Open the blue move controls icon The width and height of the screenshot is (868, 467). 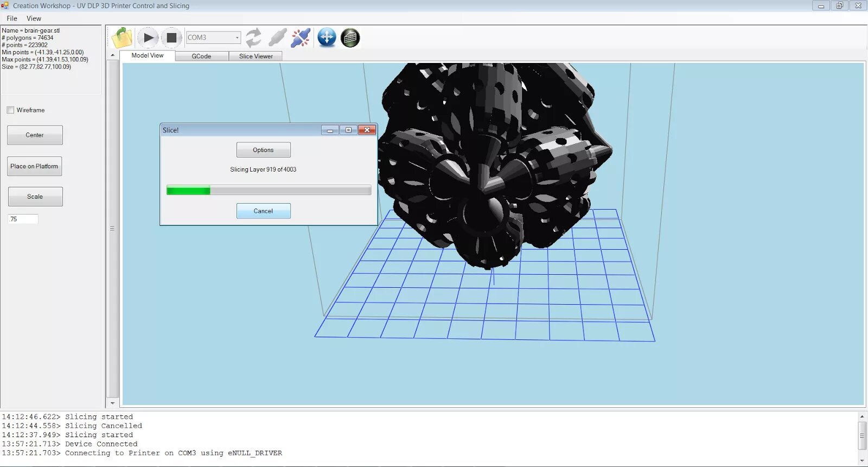click(x=327, y=37)
